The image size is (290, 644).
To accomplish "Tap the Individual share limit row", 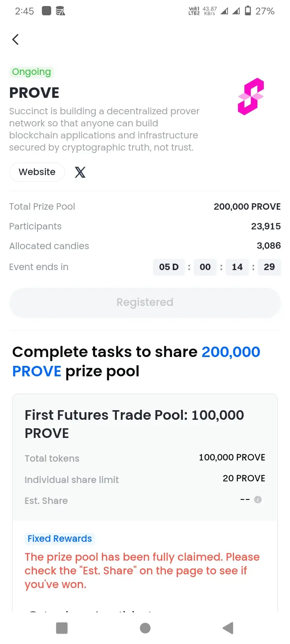I will point(145,479).
